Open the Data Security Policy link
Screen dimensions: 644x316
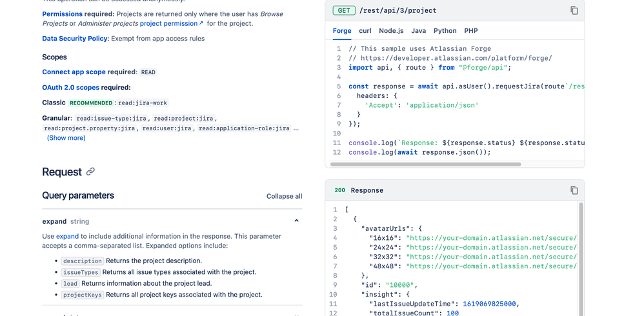click(75, 39)
